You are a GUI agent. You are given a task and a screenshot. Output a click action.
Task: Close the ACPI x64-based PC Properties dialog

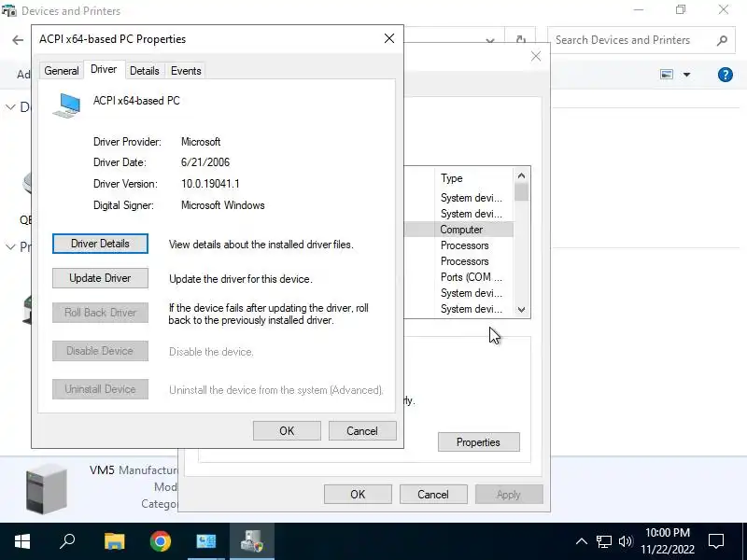389,38
